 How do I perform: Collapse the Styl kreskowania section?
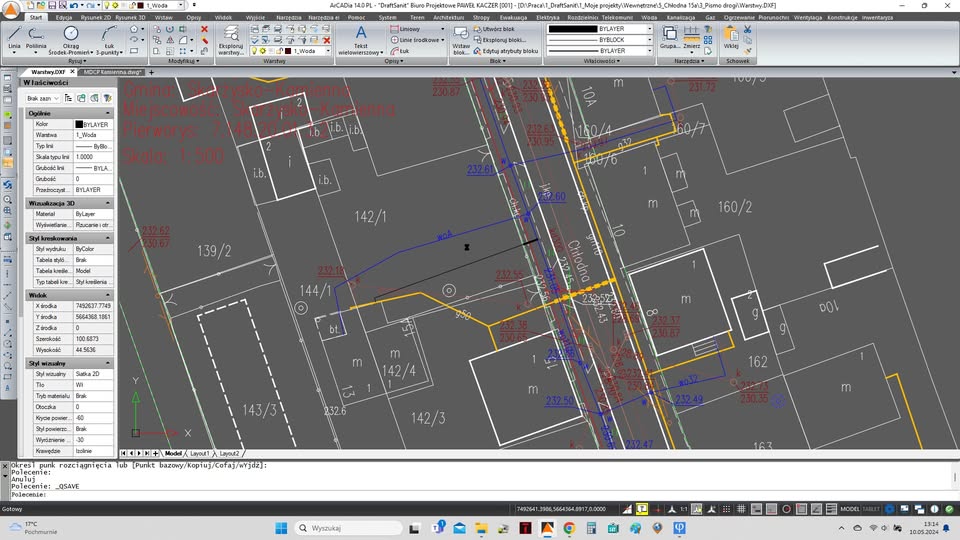(108, 238)
